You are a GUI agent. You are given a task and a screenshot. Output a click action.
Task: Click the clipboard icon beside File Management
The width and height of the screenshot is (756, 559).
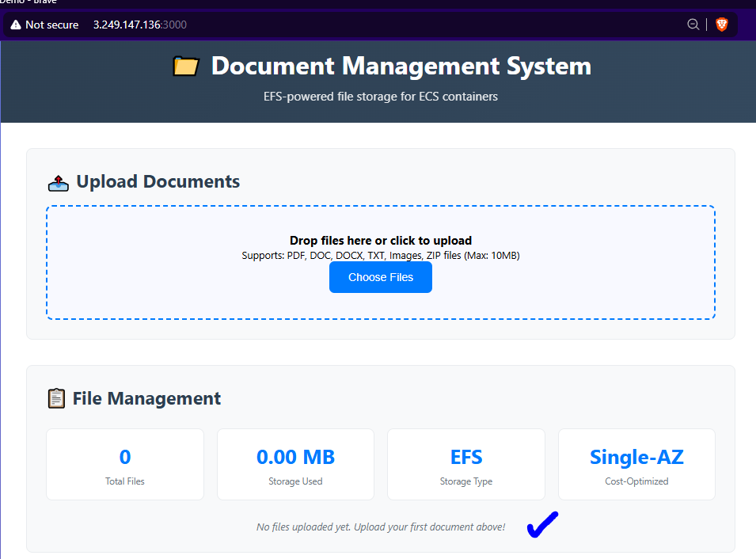click(x=56, y=398)
